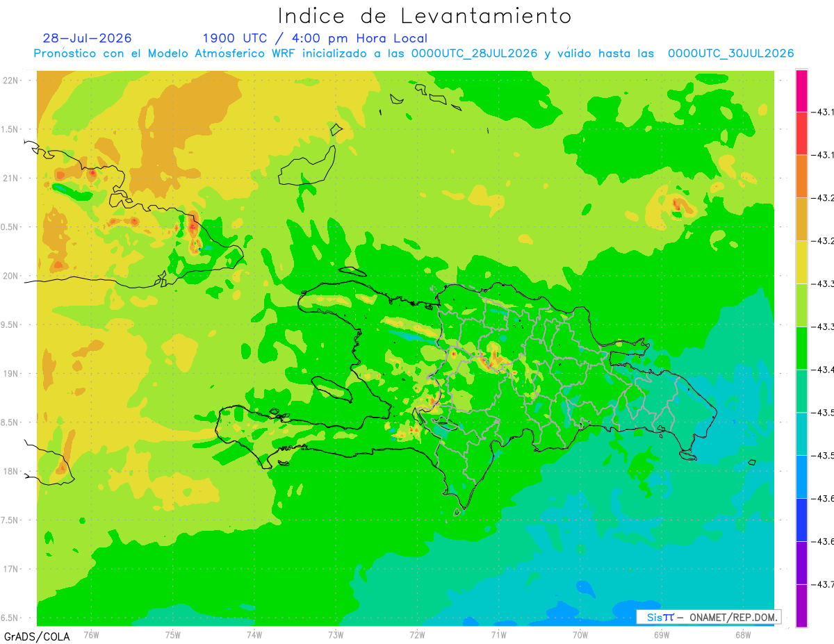The width and height of the screenshot is (834, 644).
Task: Click the '-43.7' bottom color scale value
Action: pos(824,584)
